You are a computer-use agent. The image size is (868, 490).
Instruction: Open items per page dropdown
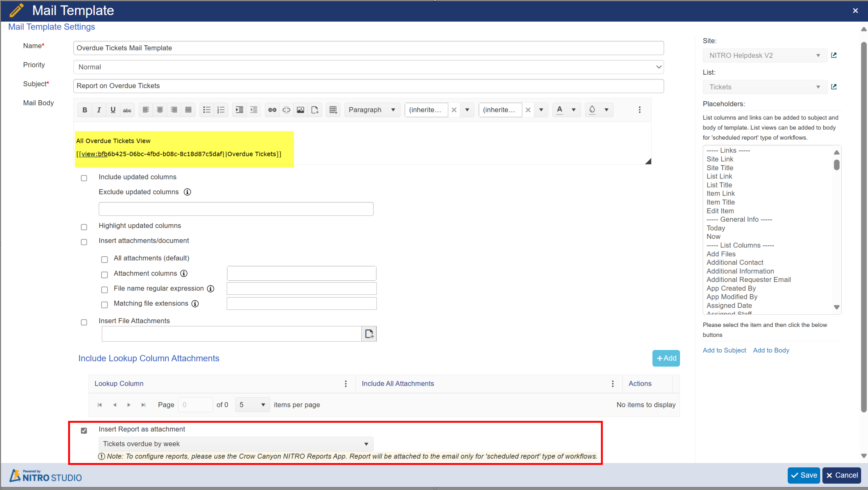[253, 405]
